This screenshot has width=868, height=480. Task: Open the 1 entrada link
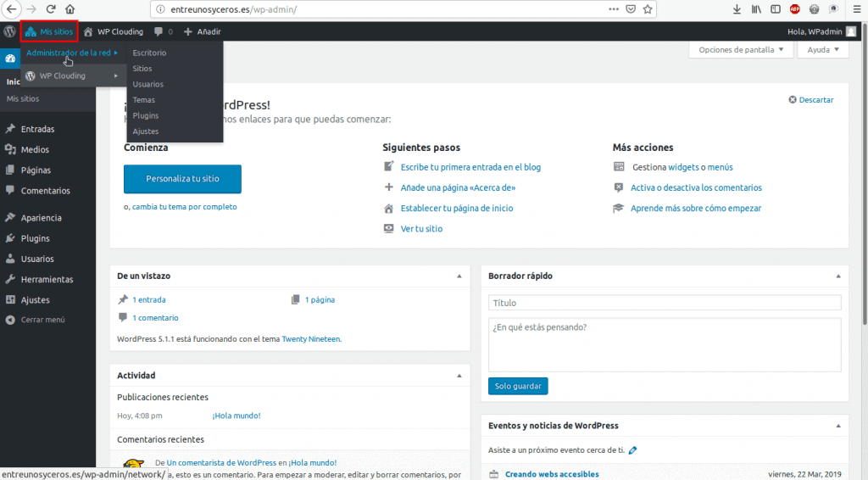click(x=149, y=299)
